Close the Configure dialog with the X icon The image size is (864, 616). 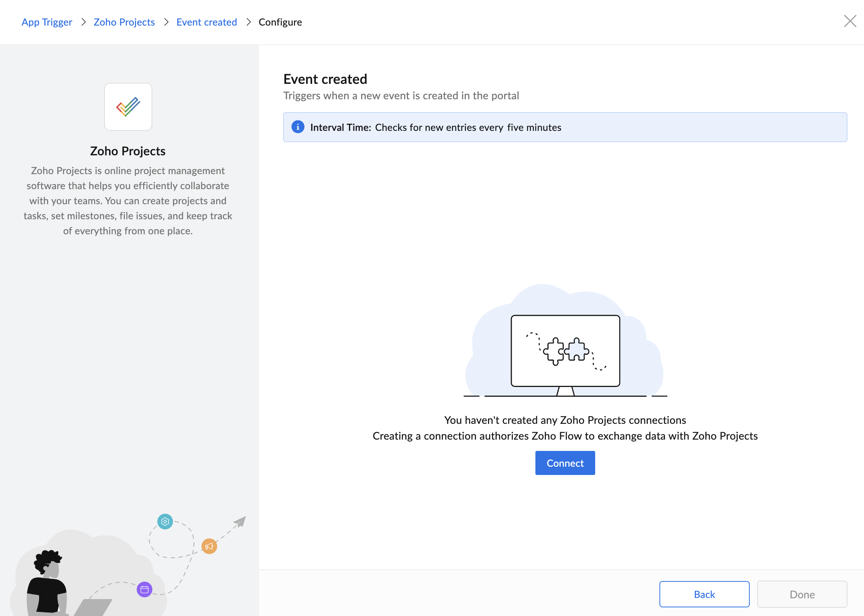(x=850, y=21)
